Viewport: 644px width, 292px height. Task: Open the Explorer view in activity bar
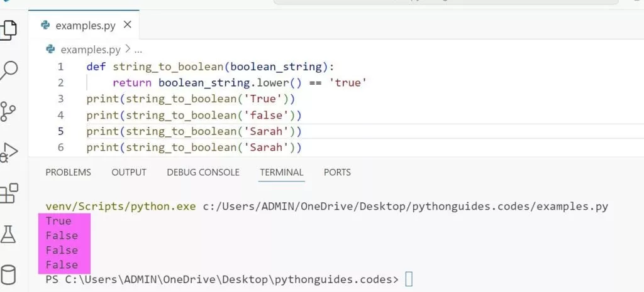(9, 29)
